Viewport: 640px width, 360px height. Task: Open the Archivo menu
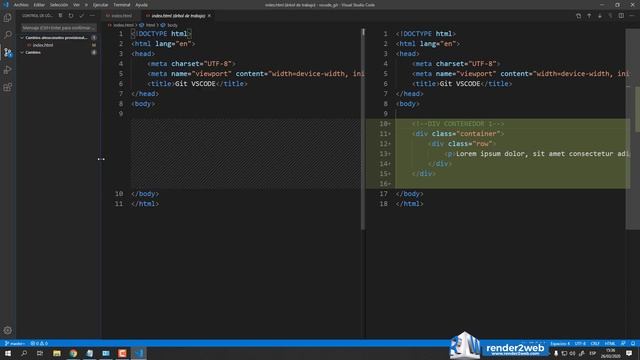pyautogui.click(x=21, y=5)
